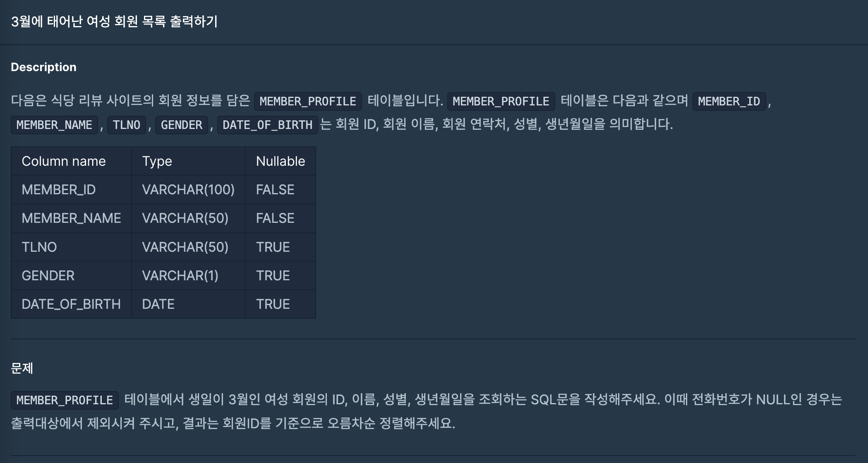This screenshot has width=868, height=463.
Task: Click the MEMBER_NAME cell in the table
Action: [71, 218]
